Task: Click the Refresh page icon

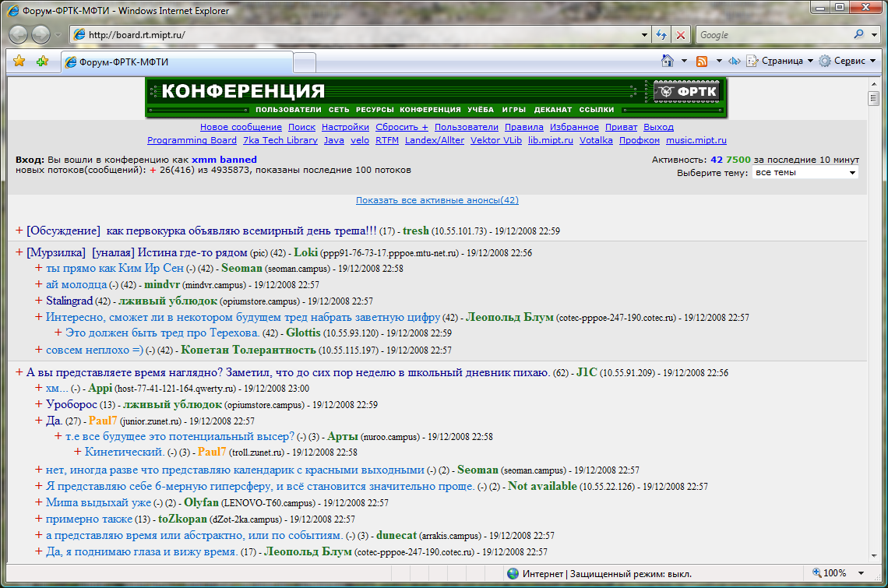Action: coord(661,35)
